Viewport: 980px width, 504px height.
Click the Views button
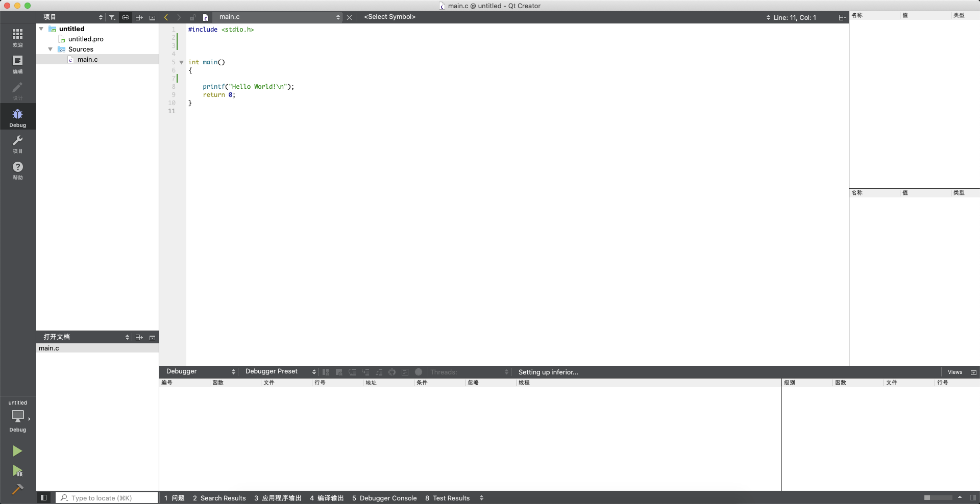tap(954, 372)
